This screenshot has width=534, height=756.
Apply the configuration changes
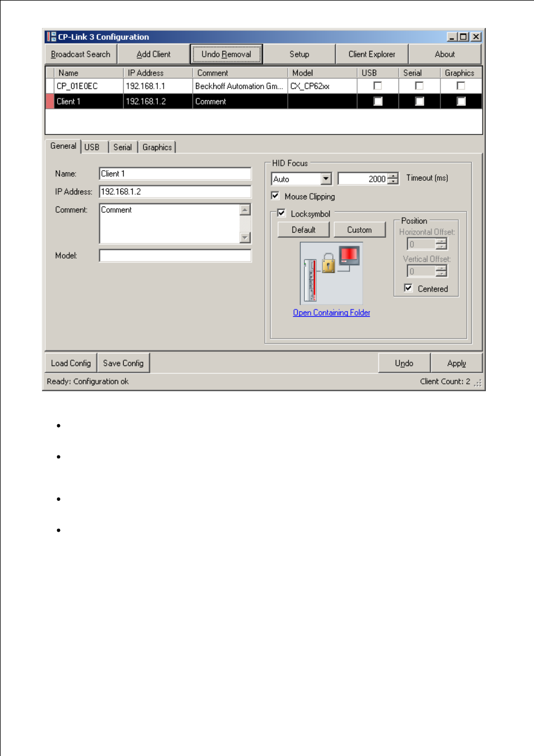click(456, 363)
